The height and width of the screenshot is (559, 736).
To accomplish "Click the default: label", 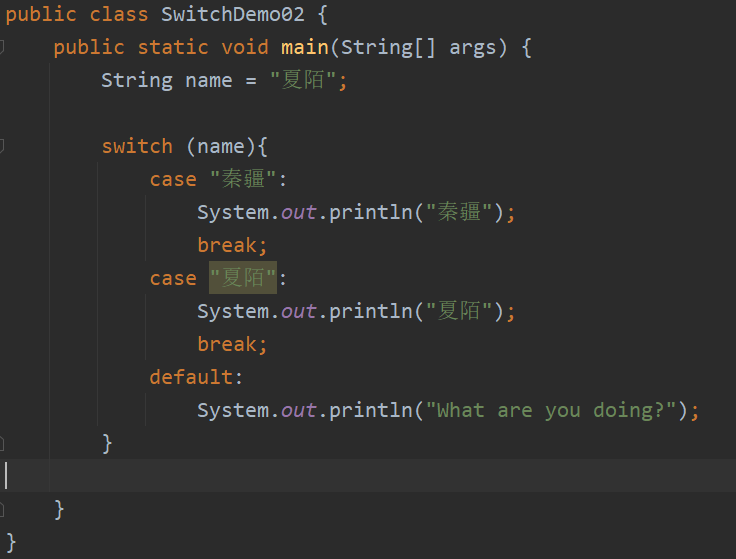I will pos(196,377).
